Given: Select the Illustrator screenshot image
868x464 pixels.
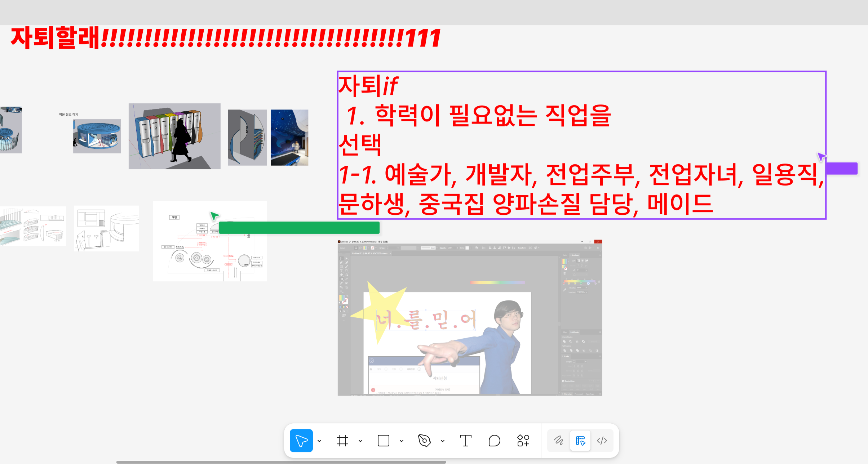Looking at the screenshot, I should [469, 318].
